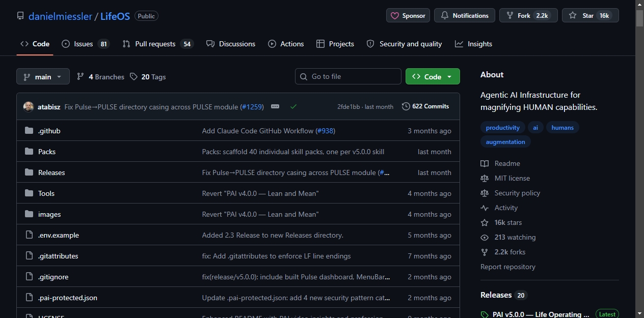The width and height of the screenshot is (644, 318).
Task: Open the Actions tab
Action: [286, 44]
